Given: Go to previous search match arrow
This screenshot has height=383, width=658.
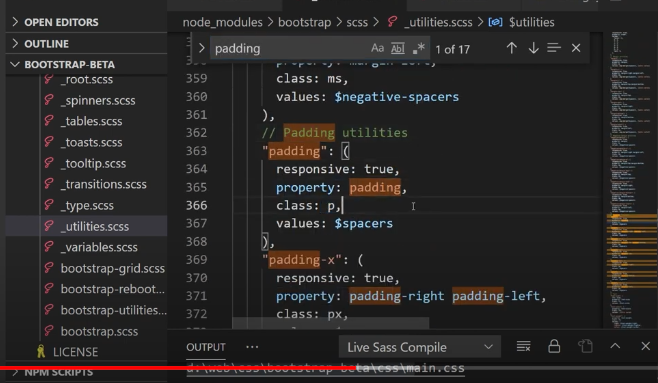Looking at the screenshot, I should (512, 48).
